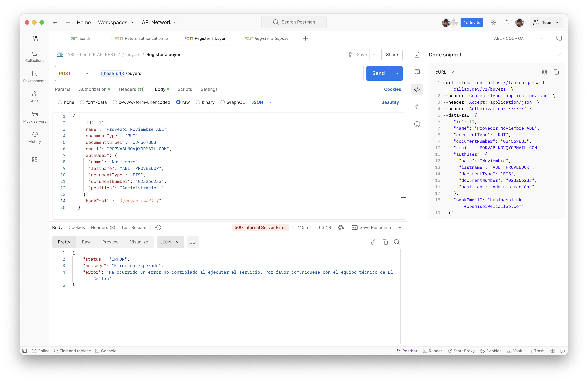Click the Beautify link

(390, 102)
